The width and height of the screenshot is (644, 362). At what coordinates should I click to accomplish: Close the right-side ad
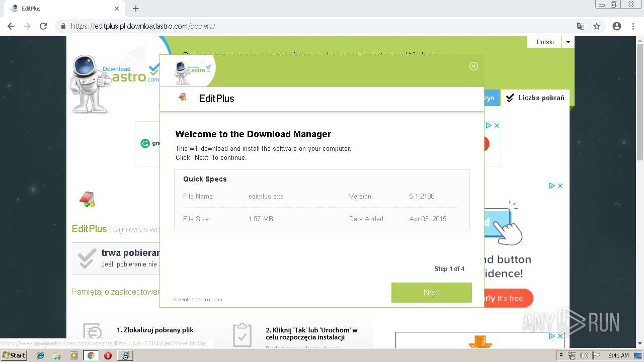(560, 186)
